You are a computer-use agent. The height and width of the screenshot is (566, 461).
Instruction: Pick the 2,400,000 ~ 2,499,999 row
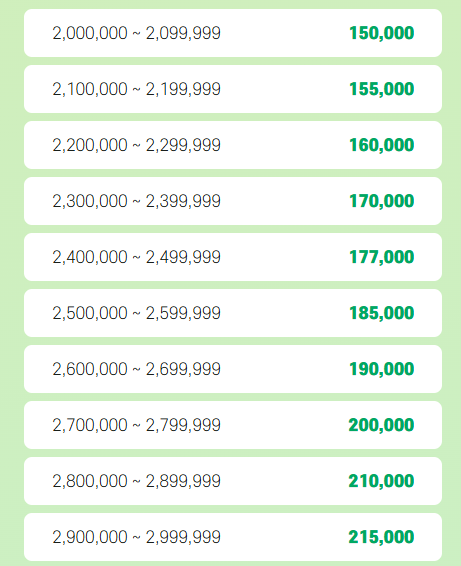[233, 257]
